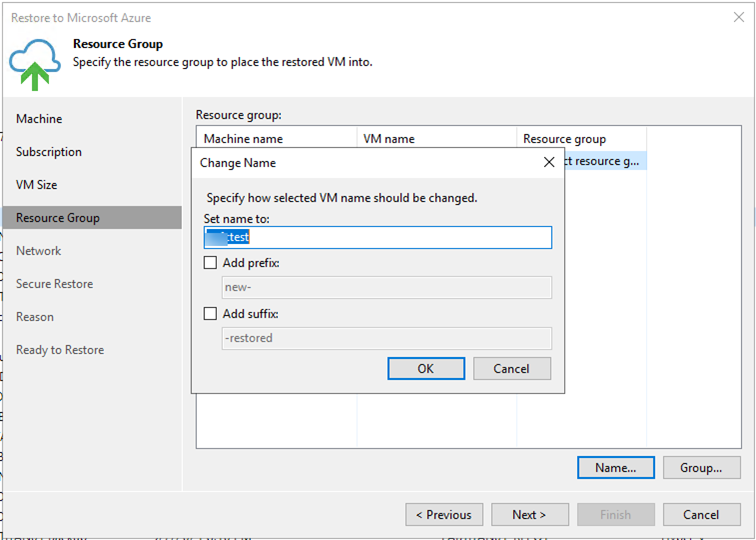Proceed with the Next > button
This screenshot has width=756, height=540.
pyautogui.click(x=530, y=514)
